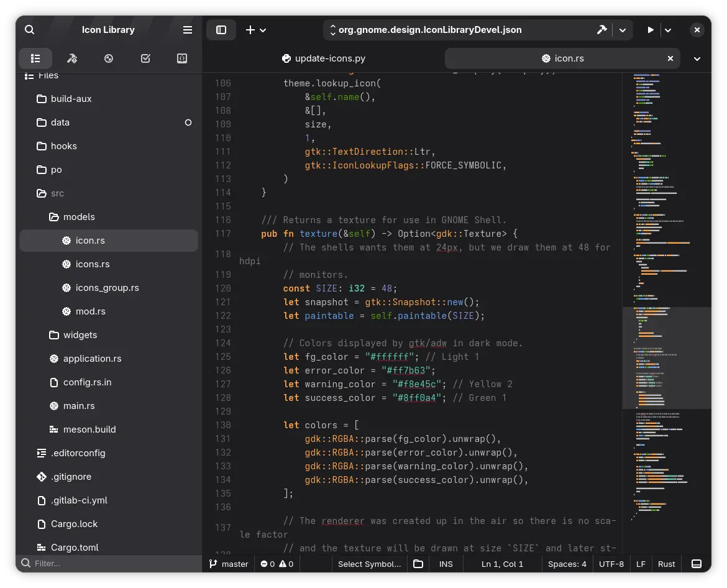This screenshot has width=727, height=588.
Task: Click Select Symbol in the status bar
Action: point(368,564)
